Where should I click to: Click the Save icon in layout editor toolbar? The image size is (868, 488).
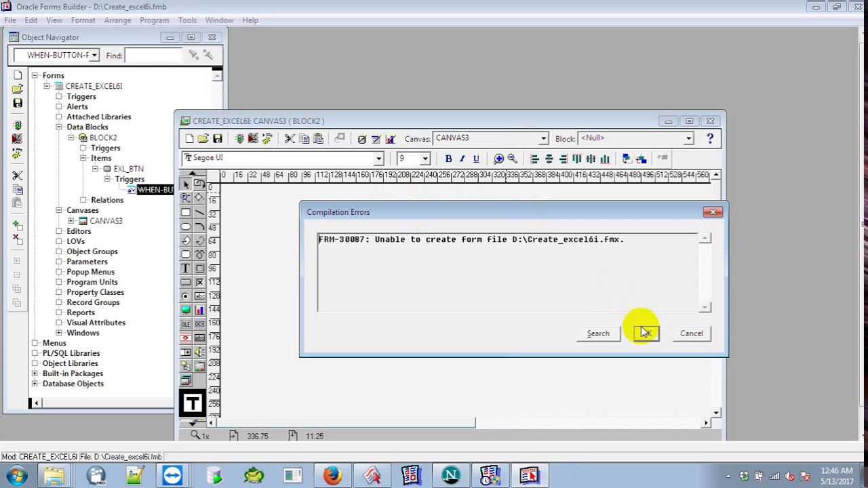point(217,139)
